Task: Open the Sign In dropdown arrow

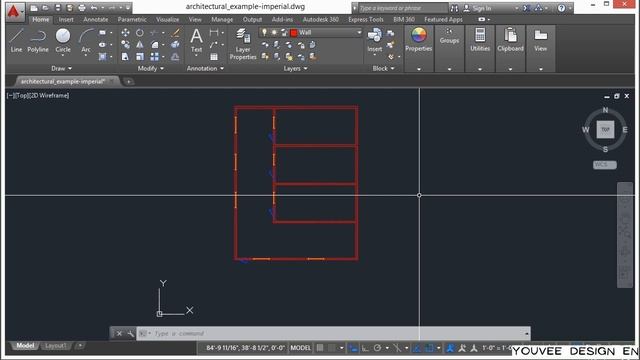Action: pyautogui.click(x=517, y=8)
